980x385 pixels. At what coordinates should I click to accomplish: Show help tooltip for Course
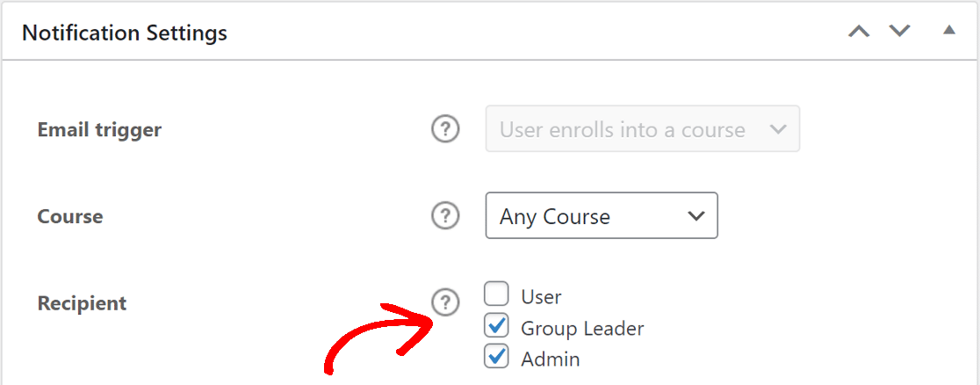point(445,215)
